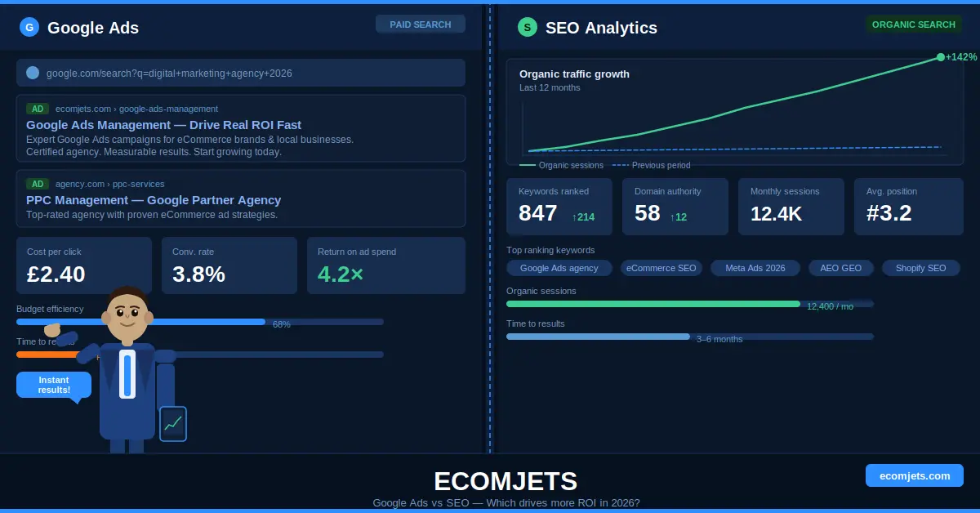Click the SEO Analytics S logo icon
980x513 pixels.
click(528, 27)
